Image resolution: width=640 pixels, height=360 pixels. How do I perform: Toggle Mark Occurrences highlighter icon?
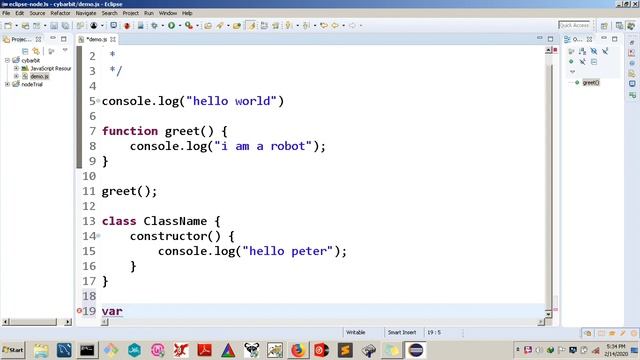[x=251, y=26]
